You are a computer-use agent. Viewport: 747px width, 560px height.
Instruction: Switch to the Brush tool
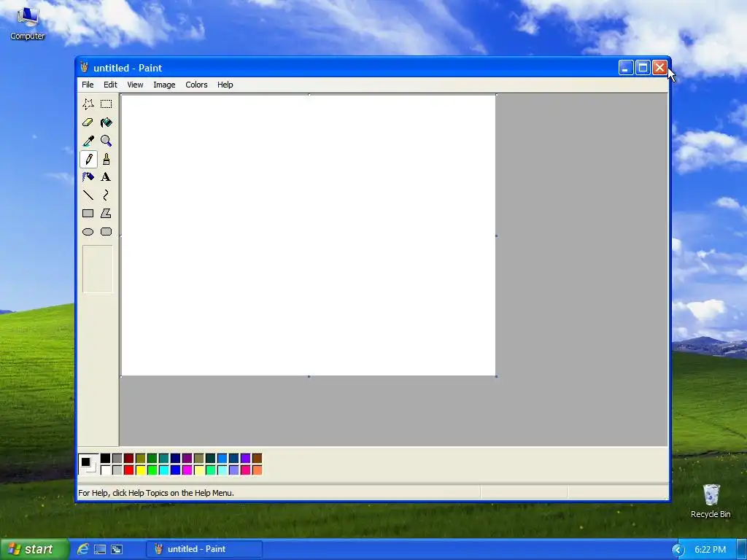pos(107,159)
